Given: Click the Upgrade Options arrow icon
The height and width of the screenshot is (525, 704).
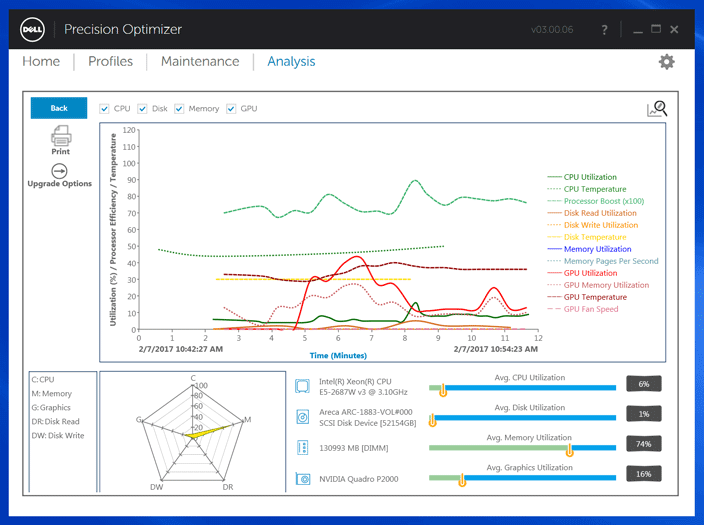Looking at the screenshot, I should (x=59, y=171).
